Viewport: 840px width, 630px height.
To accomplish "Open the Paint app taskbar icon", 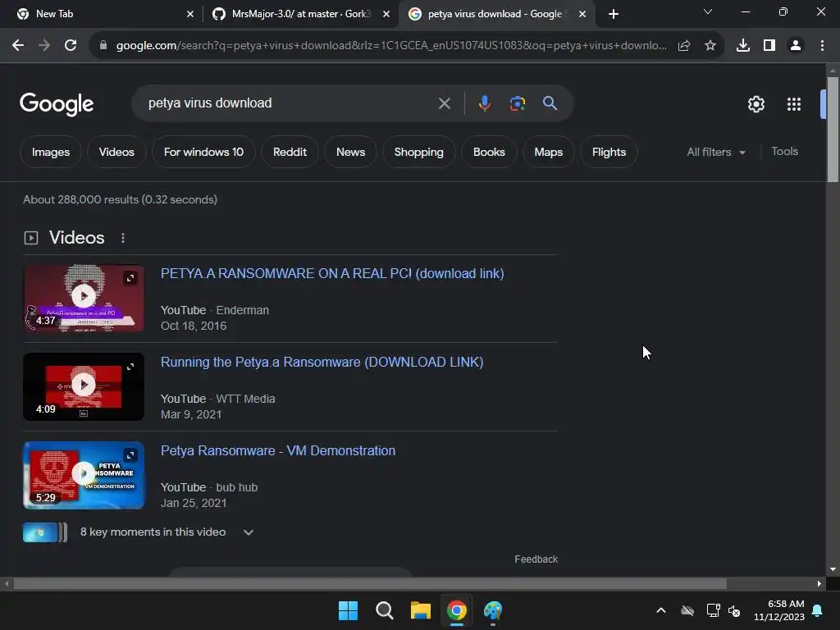I will click(x=493, y=610).
